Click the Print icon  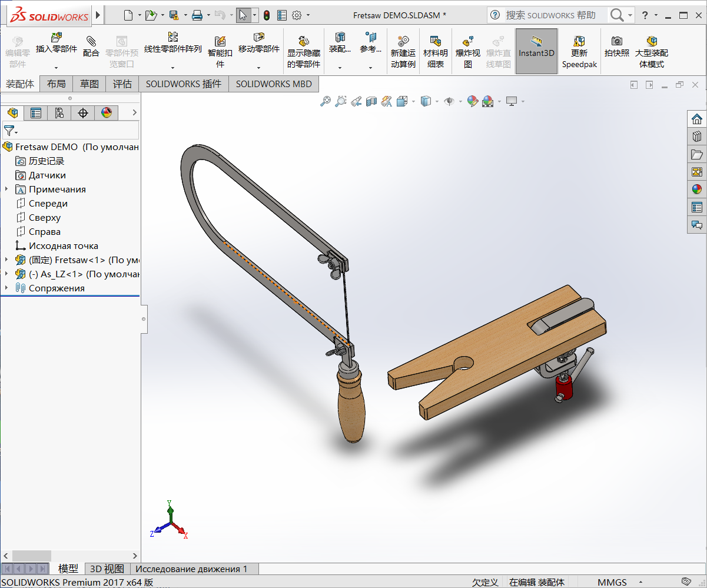tap(197, 15)
